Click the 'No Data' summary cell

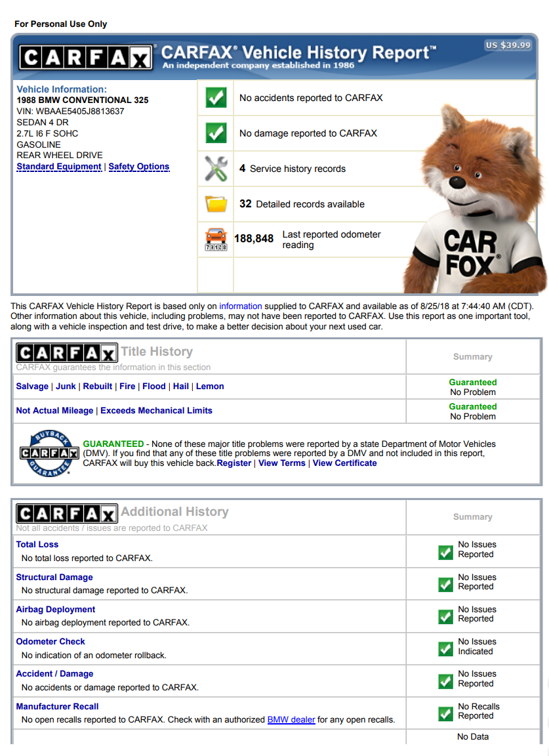[x=473, y=737]
